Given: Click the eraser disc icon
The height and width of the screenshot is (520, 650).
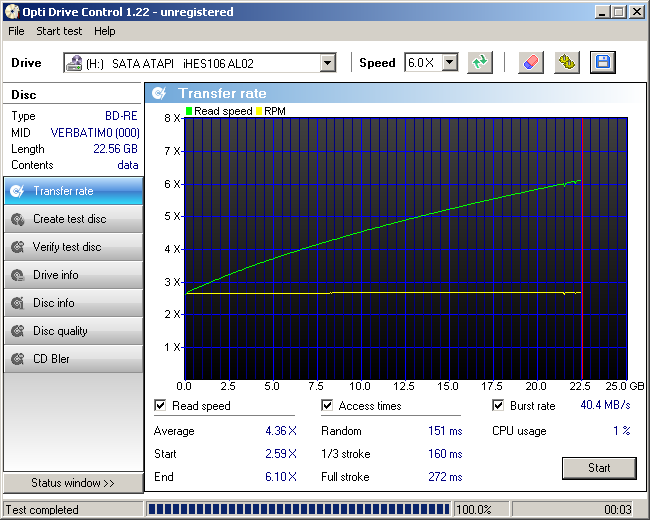Looking at the screenshot, I should pos(531,63).
